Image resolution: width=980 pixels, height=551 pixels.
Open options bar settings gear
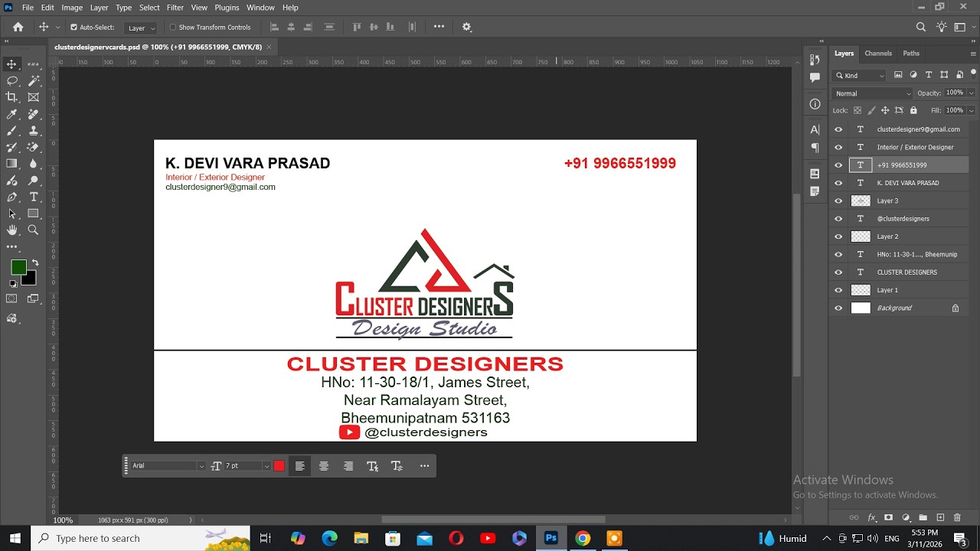point(467,27)
